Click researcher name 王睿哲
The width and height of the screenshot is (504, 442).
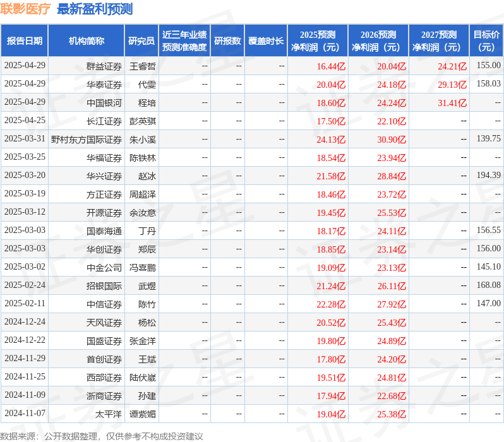point(143,66)
